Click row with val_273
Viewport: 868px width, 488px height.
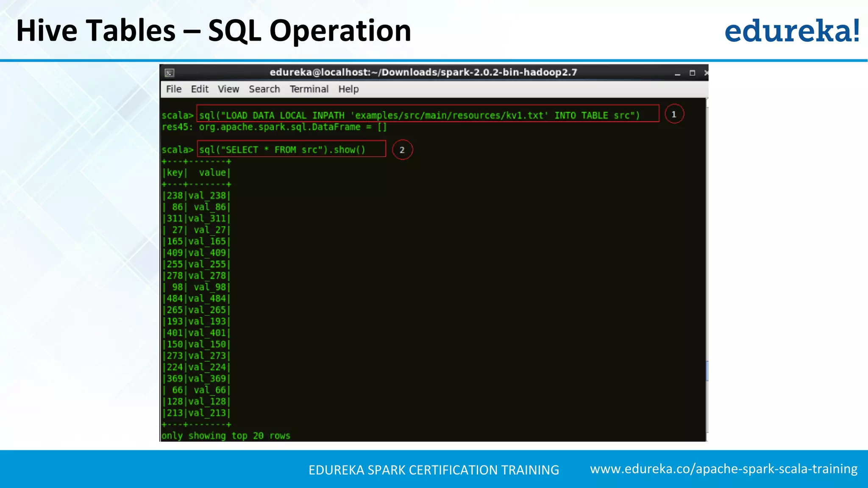[196, 356]
